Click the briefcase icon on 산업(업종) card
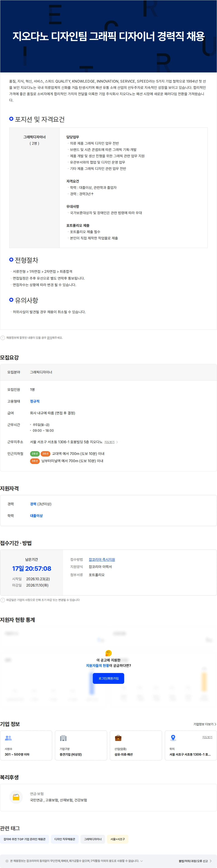Viewport: 217px width, 868px height. tap(118, 738)
